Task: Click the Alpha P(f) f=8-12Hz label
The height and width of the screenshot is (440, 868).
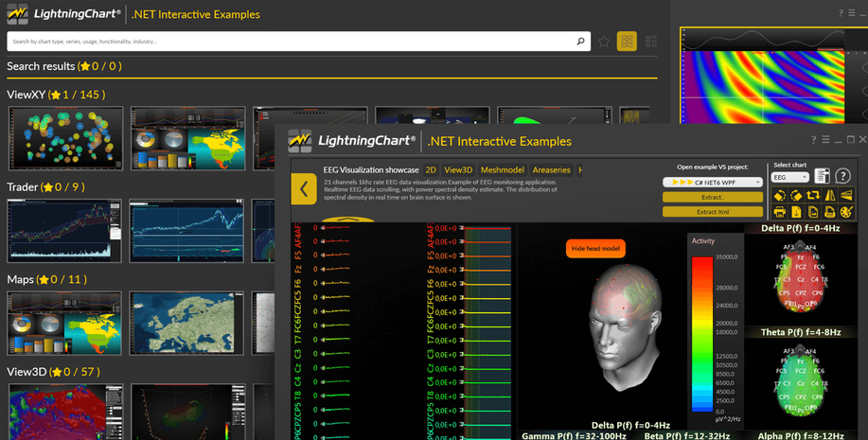Action: coord(801,436)
